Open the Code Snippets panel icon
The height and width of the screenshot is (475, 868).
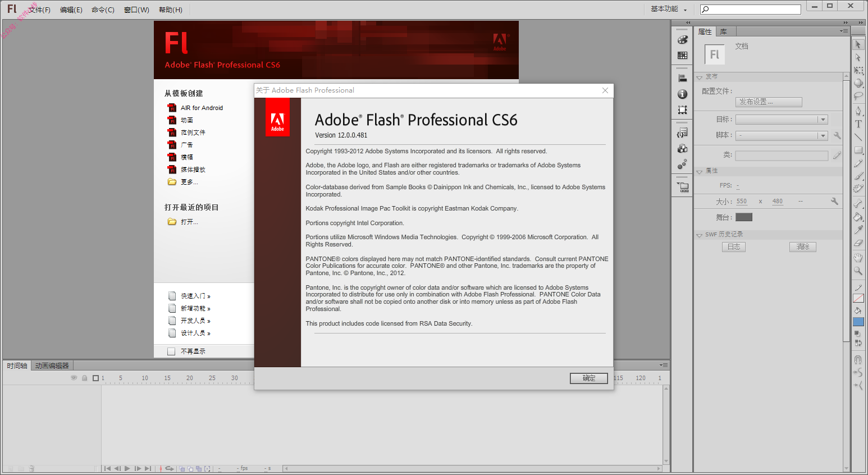pyautogui.click(x=682, y=133)
